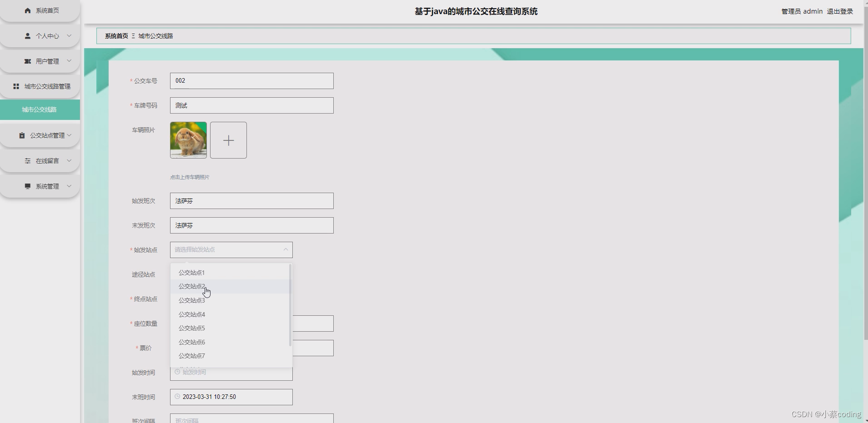The image size is (868, 423).
Task: Click the plus icon to upload vehicle photo
Action: pos(228,140)
